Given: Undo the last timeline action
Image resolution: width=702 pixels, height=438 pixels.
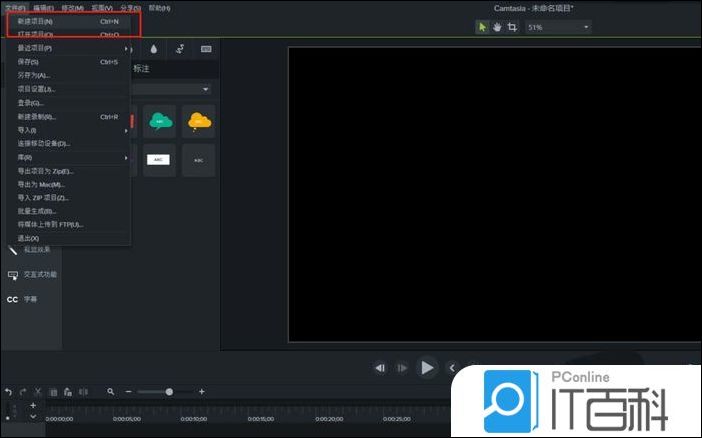Looking at the screenshot, I should (8, 392).
